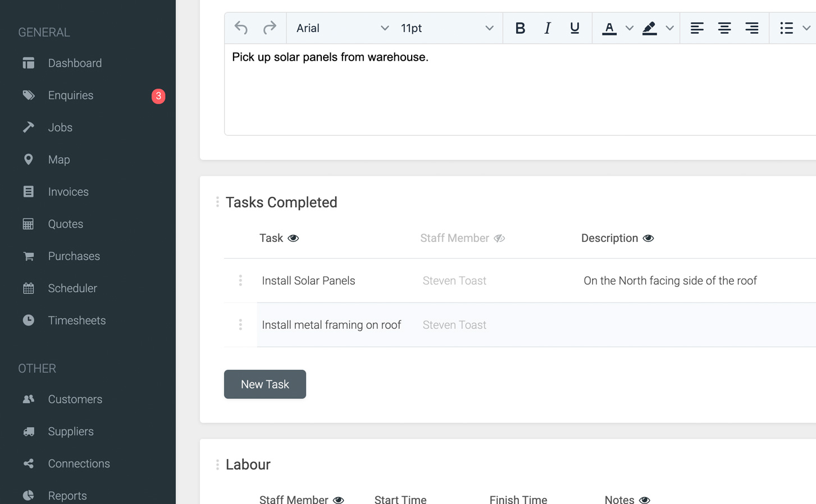Open the Install metal framing row handle
This screenshot has height=504, width=816.
point(240,325)
